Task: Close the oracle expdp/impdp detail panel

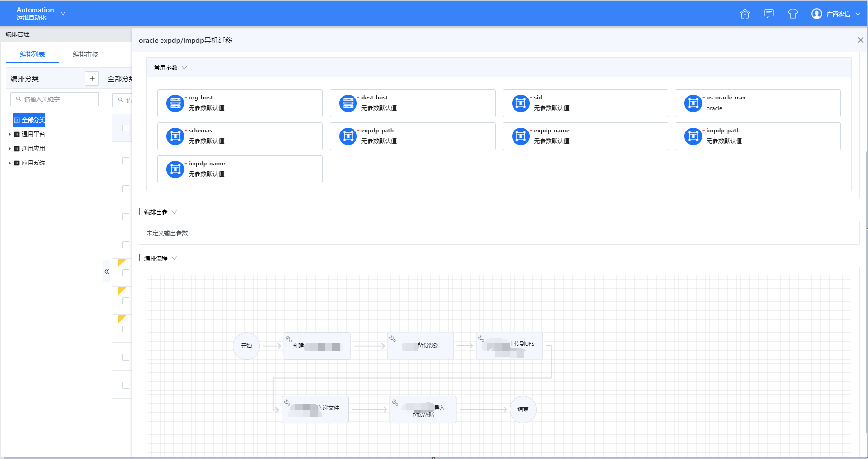Action: (860, 40)
